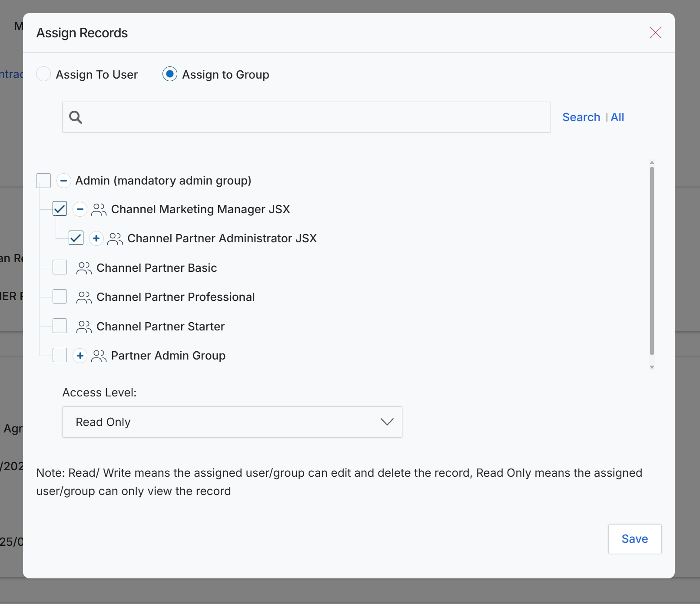Click group icon beside Channel Partner Starter

coord(84,327)
